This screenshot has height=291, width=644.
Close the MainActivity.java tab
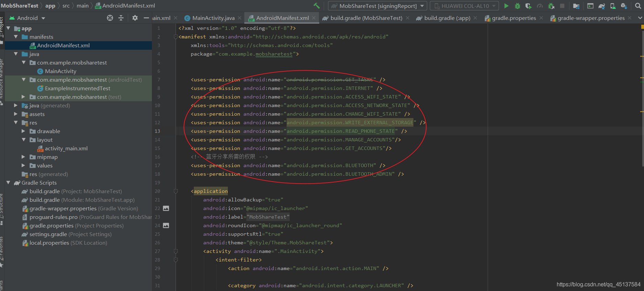[x=240, y=18]
